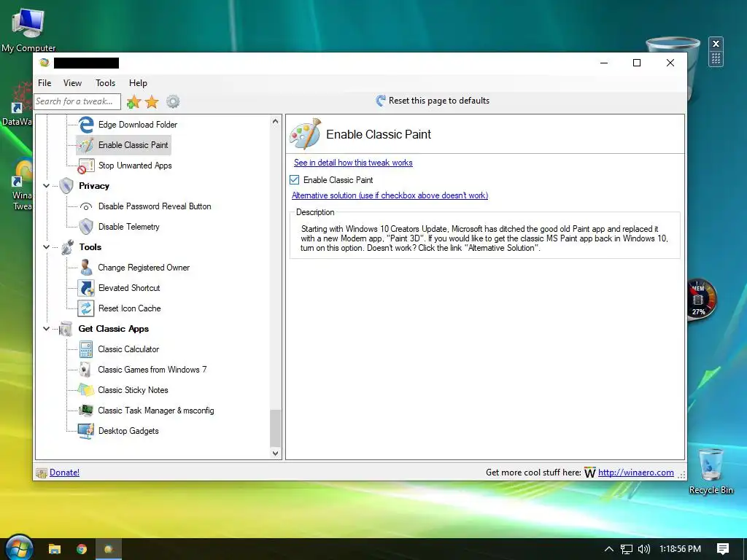Launch Chrome from the taskbar
This screenshot has width=747, height=560.
[82, 549]
